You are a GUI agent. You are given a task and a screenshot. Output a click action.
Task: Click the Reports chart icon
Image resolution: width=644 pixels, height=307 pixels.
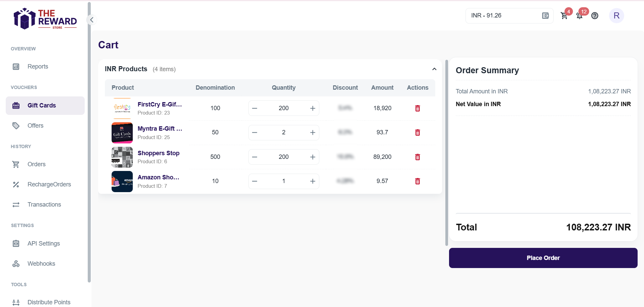[16, 67]
